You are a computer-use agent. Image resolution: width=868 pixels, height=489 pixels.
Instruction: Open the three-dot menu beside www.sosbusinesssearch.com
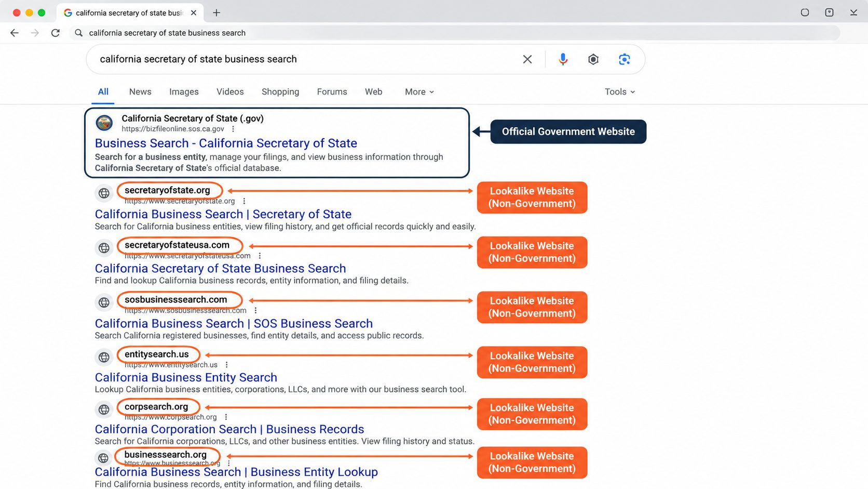255,310
